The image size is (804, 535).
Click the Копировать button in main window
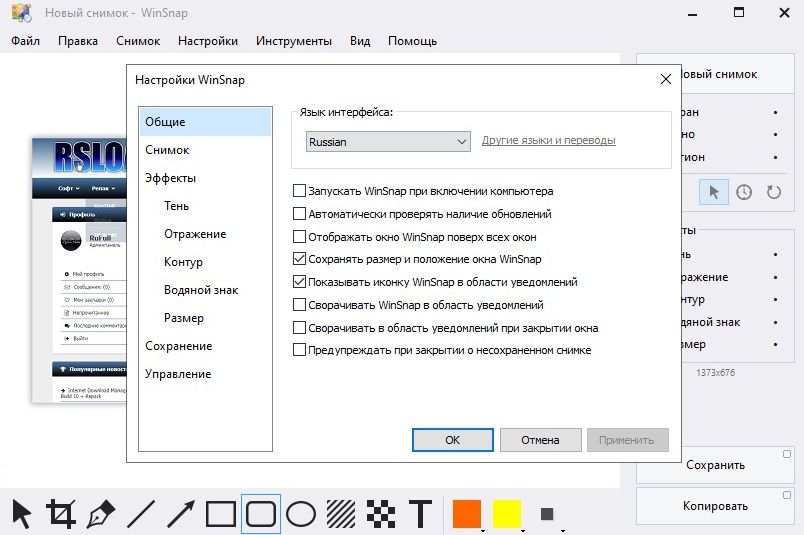click(x=715, y=506)
